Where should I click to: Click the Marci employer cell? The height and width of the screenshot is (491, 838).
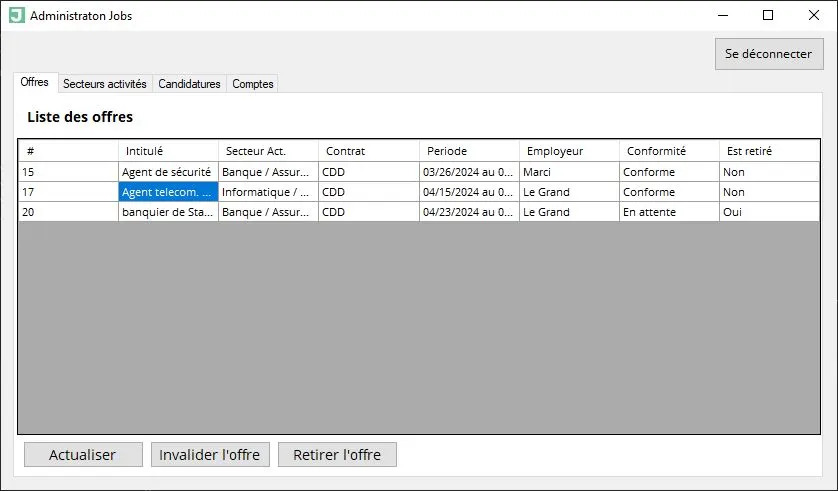pos(569,172)
